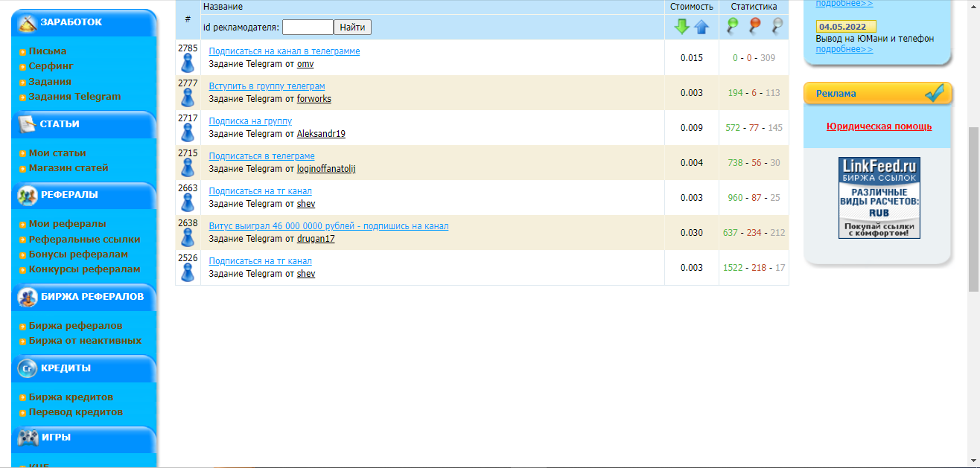The image size is (980, 468).
Task: Open Задания in the sidebar
Action: click(x=50, y=82)
